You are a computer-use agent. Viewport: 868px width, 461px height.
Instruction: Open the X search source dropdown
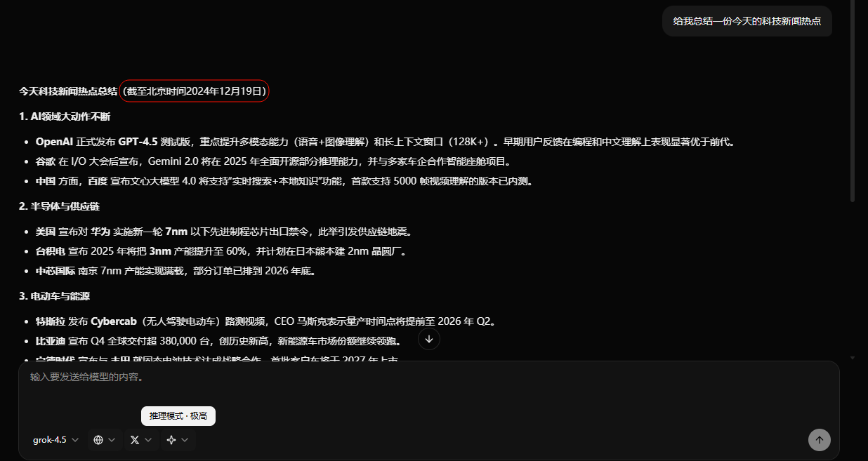[x=141, y=440]
